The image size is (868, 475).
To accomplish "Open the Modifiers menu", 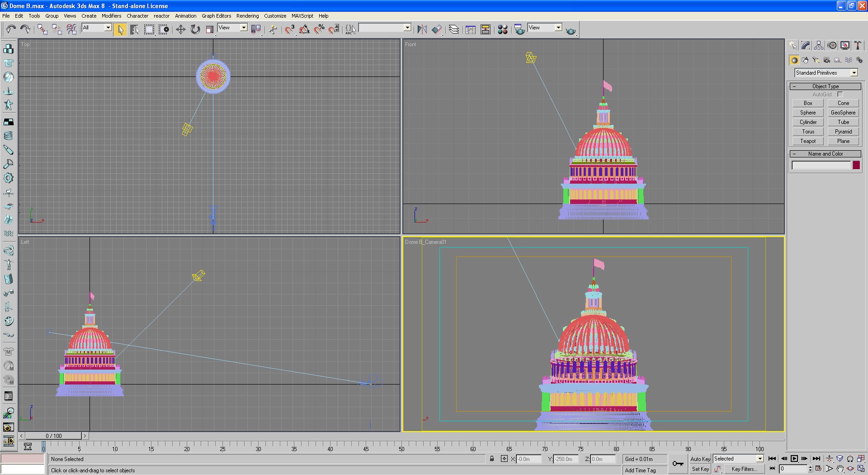I will (x=111, y=16).
